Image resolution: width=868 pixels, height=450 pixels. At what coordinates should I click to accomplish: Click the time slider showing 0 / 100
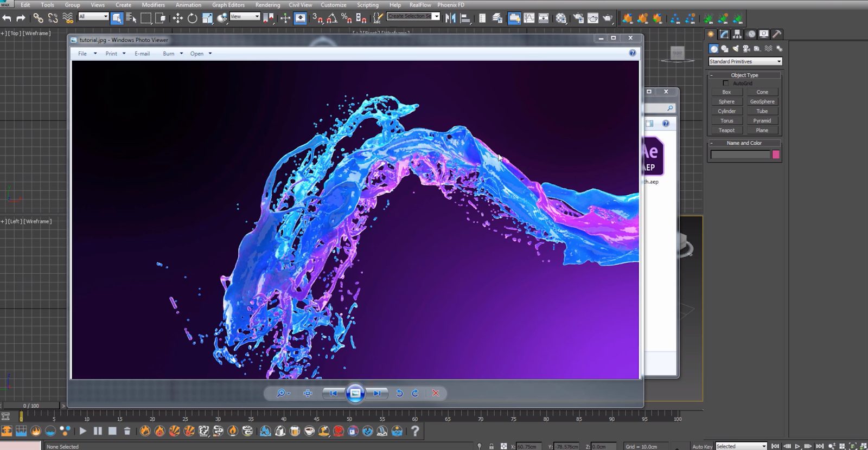(x=31, y=406)
